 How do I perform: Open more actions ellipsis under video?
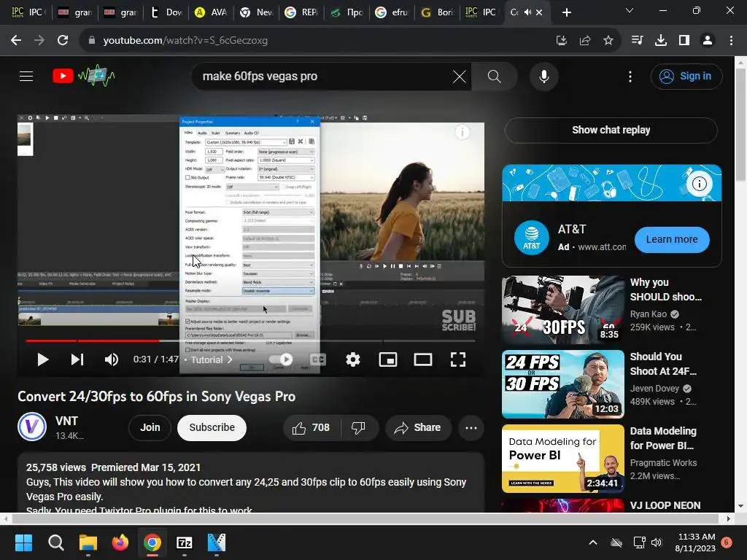471,427
